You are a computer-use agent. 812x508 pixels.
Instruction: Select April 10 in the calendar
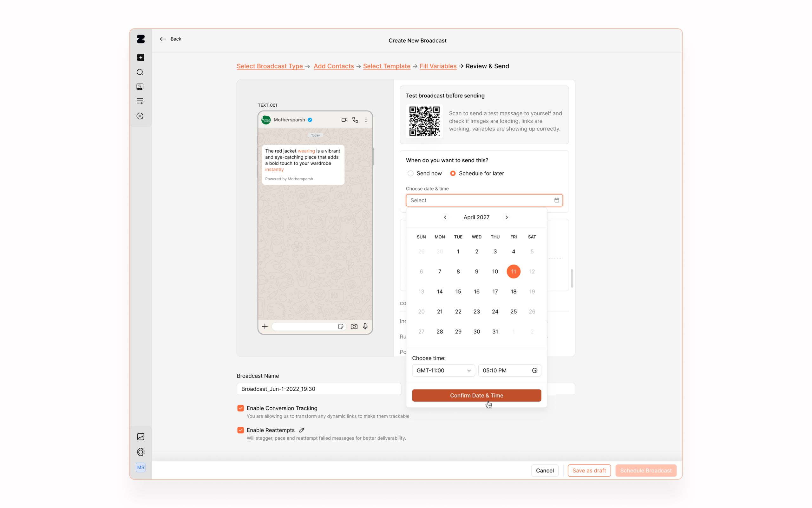pyautogui.click(x=495, y=271)
